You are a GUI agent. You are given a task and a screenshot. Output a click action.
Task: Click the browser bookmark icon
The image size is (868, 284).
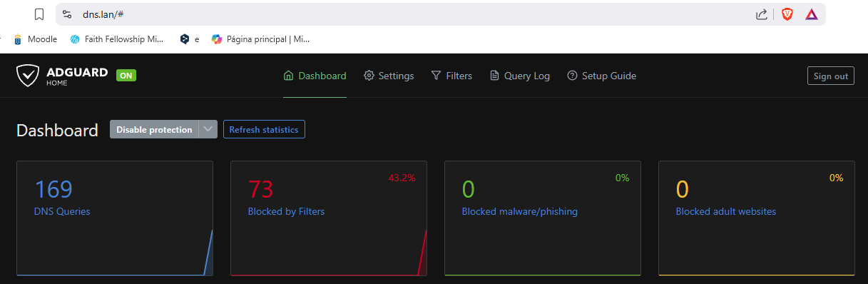(x=40, y=14)
